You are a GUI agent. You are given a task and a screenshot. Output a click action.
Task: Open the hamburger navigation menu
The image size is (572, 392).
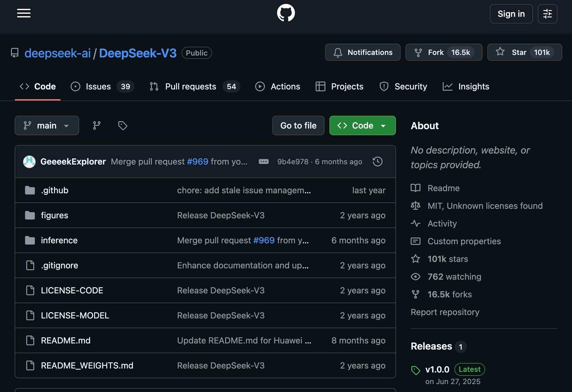[24, 13]
